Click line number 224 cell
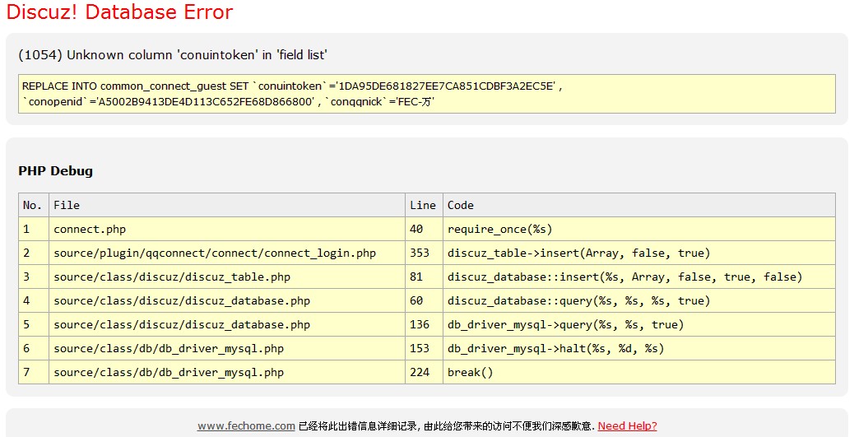Image resolution: width=868 pixels, height=437 pixels. point(420,372)
